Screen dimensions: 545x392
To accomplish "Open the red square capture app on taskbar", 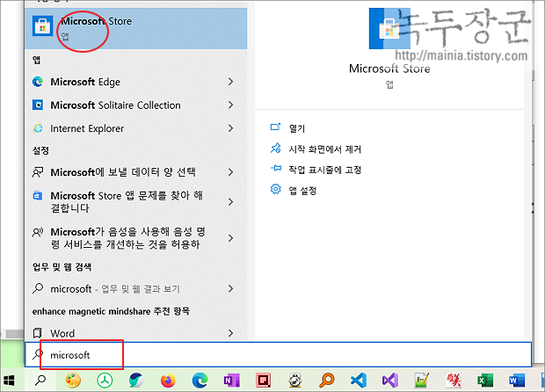I will tap(263, 381).
